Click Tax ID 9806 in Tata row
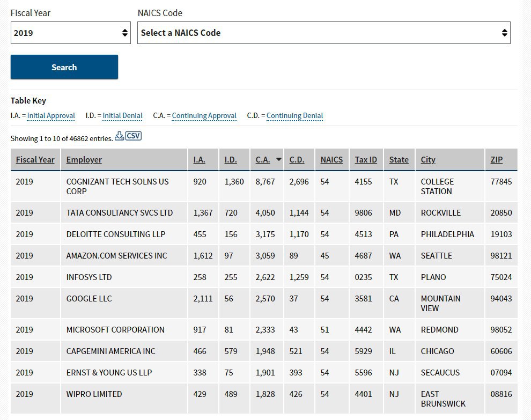Image resolution: width=531 pixels, height=420 pixels. pos(363,213)
